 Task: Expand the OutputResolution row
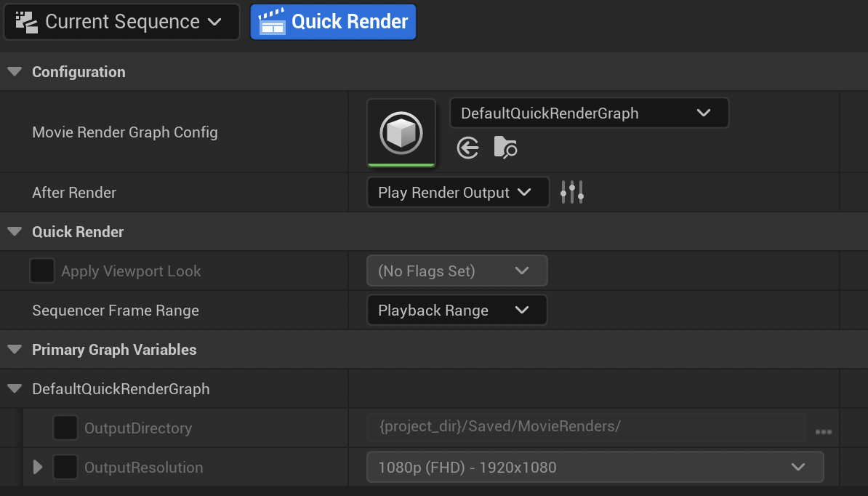click(38, 467)
